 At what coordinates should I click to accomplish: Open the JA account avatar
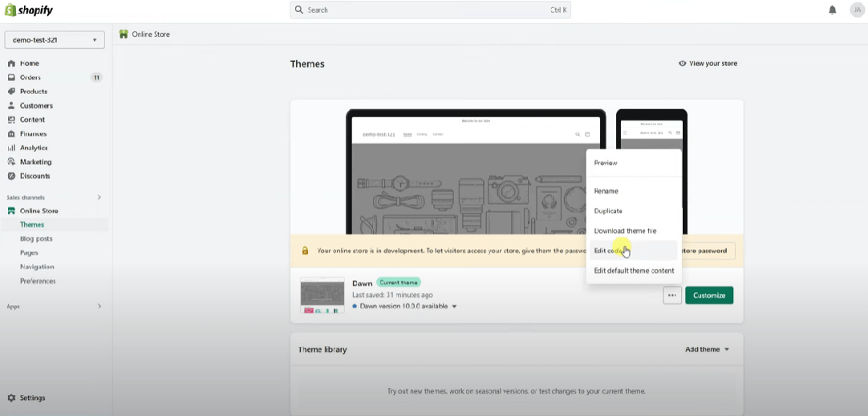856,10
